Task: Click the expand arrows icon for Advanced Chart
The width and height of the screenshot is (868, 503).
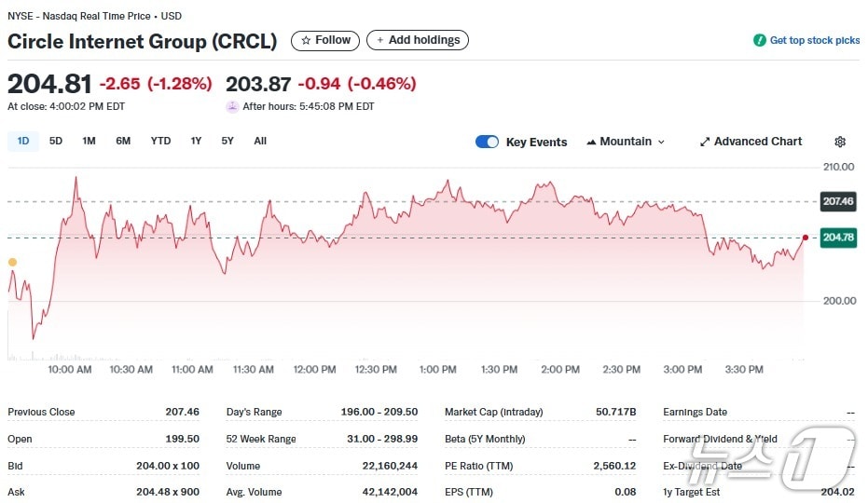Action: 705,142
